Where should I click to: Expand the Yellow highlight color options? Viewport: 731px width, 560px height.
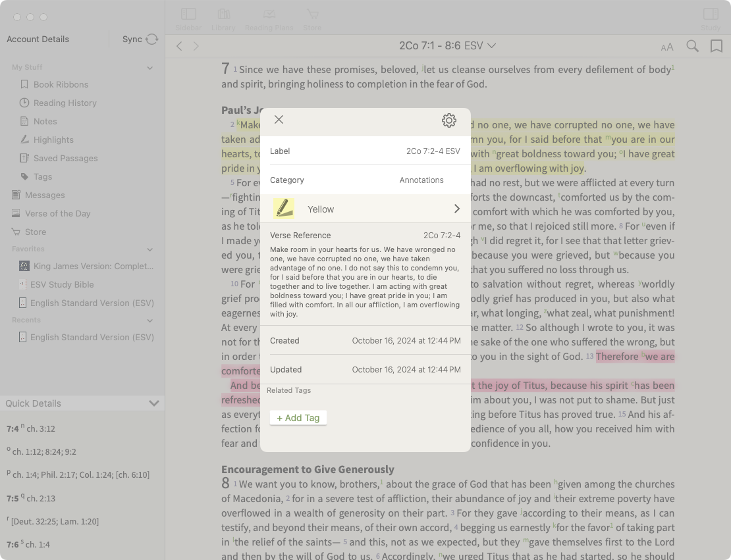coord(457,209)
